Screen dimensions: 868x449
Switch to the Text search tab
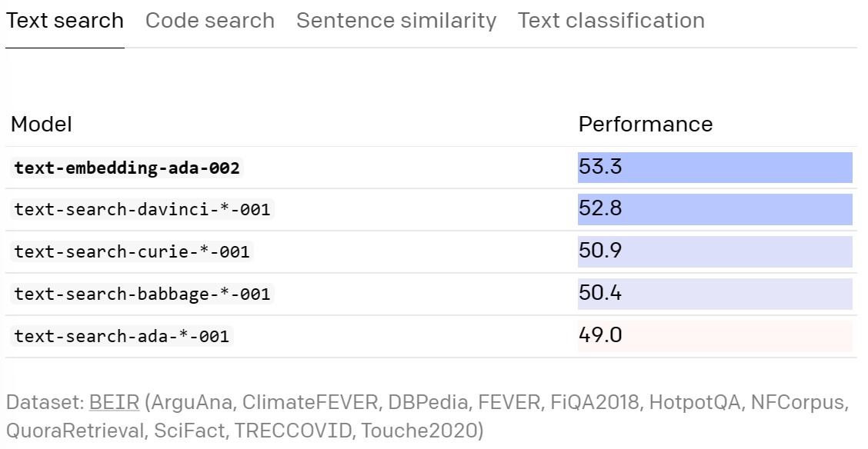pos(65,21)
